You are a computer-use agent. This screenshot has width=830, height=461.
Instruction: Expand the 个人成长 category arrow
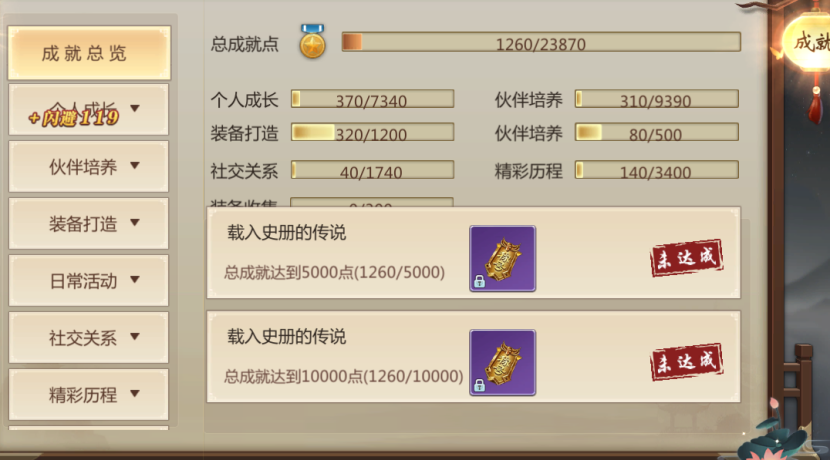pyautogui.click(x=135, y=109)
